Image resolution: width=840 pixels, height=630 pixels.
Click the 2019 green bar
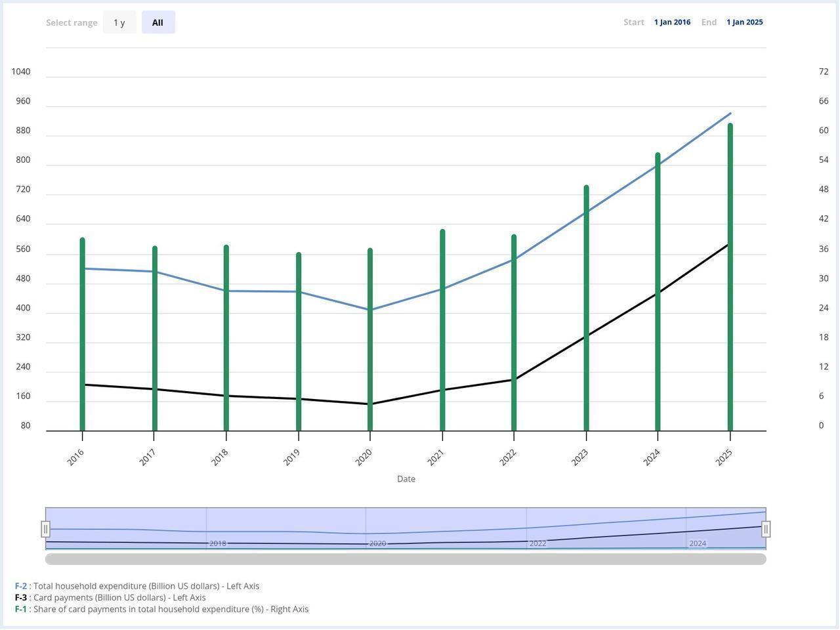pos(299,342)
